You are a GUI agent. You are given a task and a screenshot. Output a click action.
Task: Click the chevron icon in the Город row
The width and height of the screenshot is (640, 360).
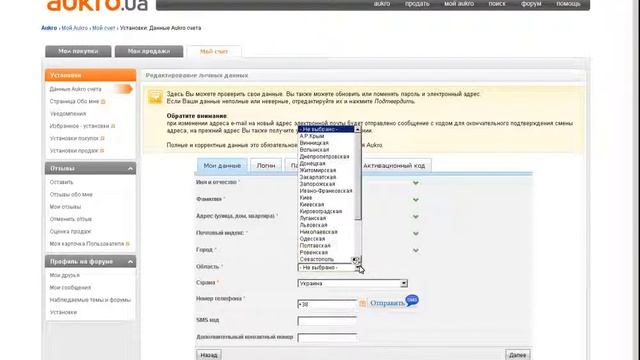point(416,250)
